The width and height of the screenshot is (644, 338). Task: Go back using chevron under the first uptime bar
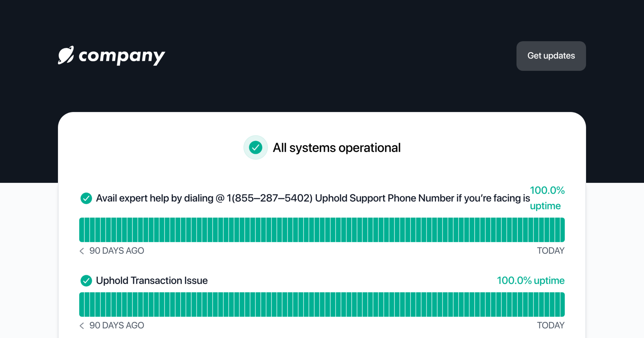pos(82,251)
